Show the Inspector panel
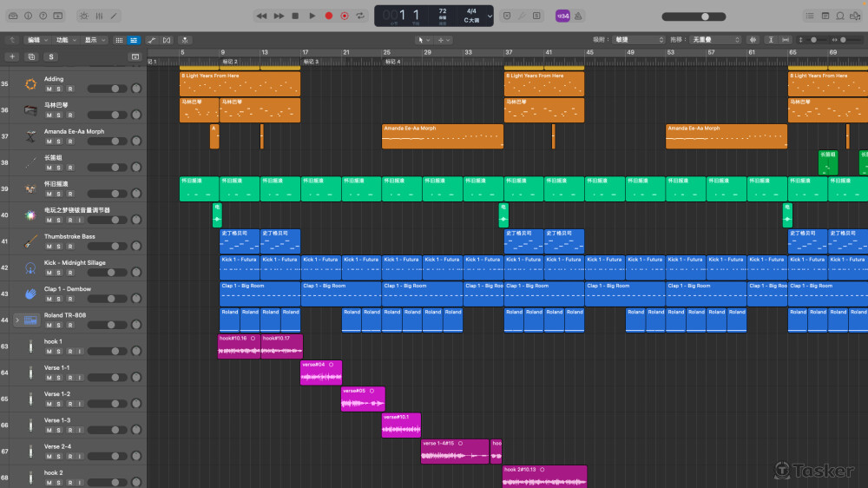Viewport: 868px width, 488px height. click(29, 16)
